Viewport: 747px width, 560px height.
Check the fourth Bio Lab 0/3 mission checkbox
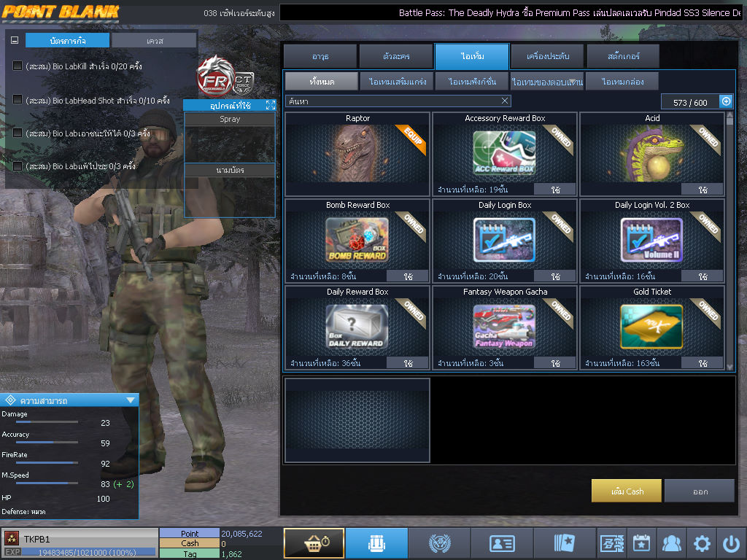[18, 166]
